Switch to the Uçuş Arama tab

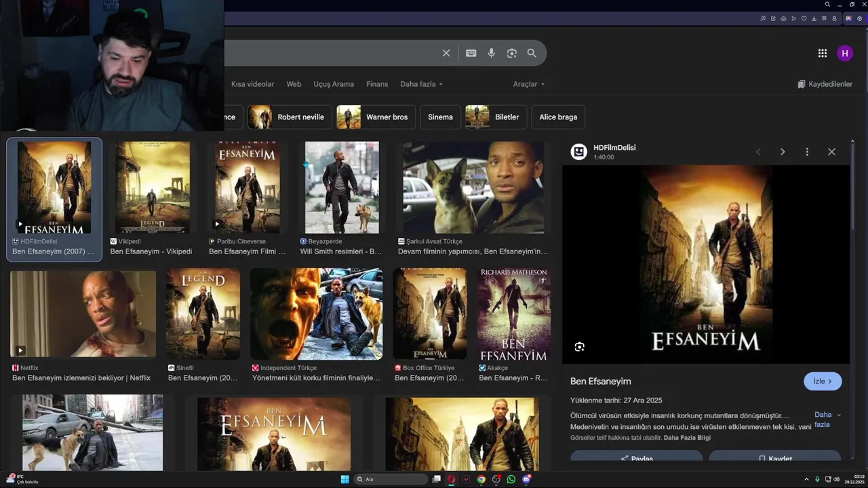334,84
